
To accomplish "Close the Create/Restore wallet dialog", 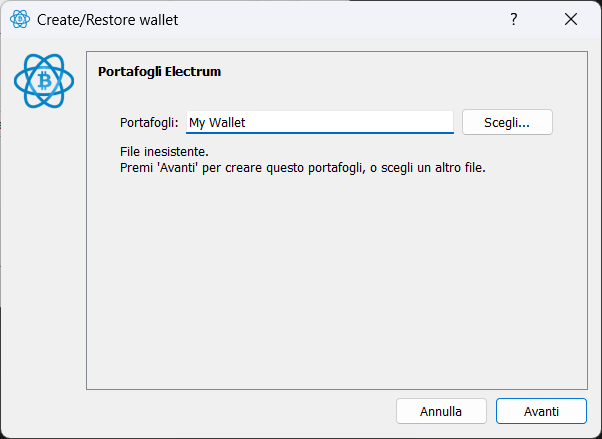I will tap(571, 19).
